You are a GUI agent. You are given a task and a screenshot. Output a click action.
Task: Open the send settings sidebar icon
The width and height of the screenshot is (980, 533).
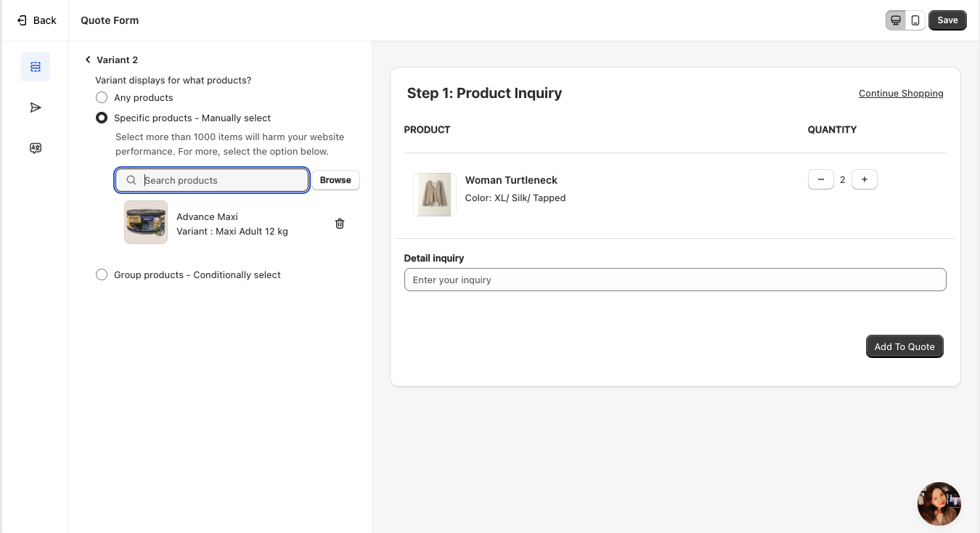[36, 107]
